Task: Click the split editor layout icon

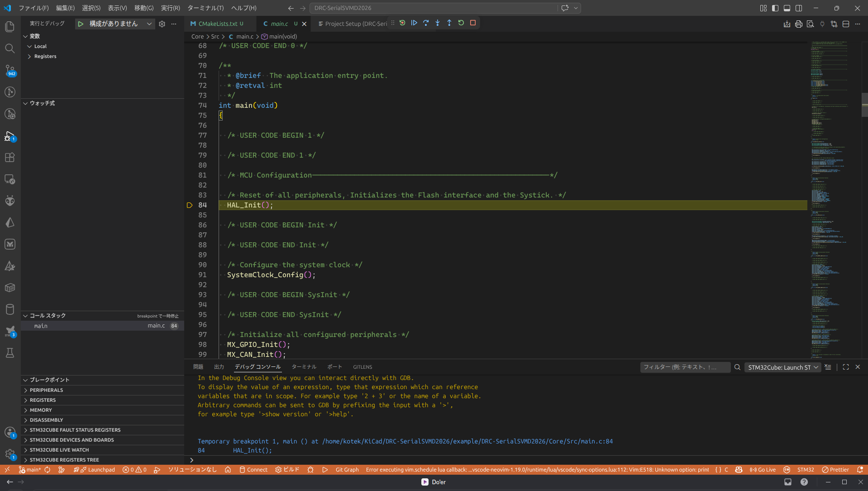Action: [x=846, y=24]
